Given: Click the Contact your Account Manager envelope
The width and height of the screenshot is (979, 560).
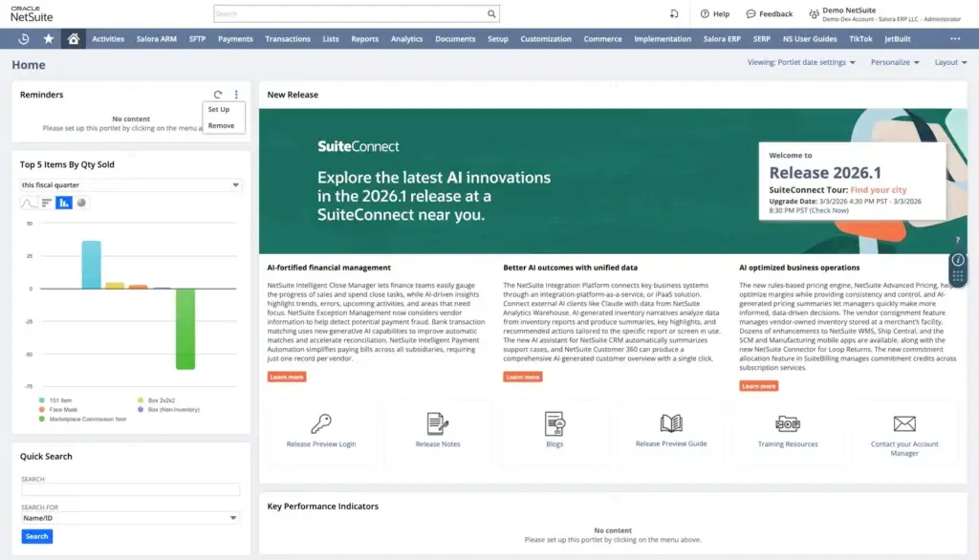Looking at the screenshot, I should coord(904,423).
